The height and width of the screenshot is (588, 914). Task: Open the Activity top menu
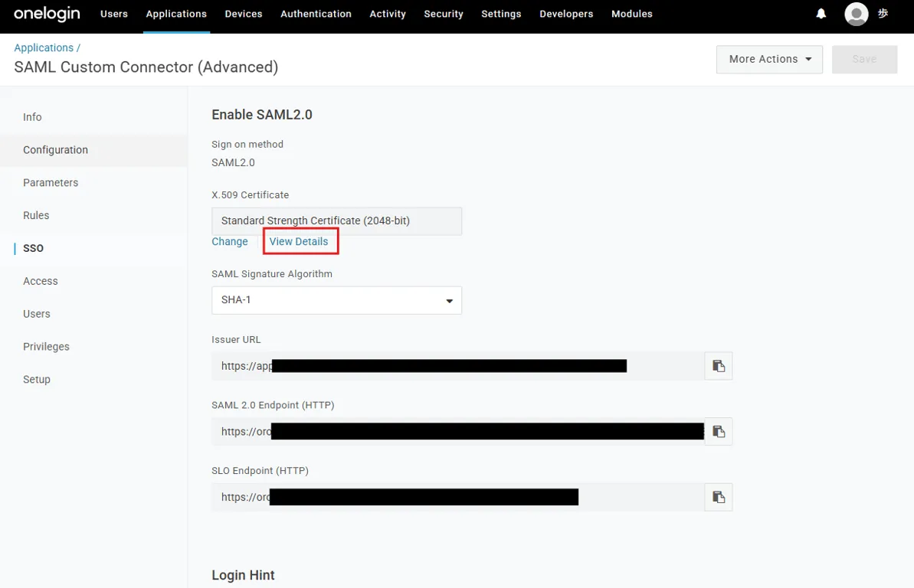[x=388, y=14]
